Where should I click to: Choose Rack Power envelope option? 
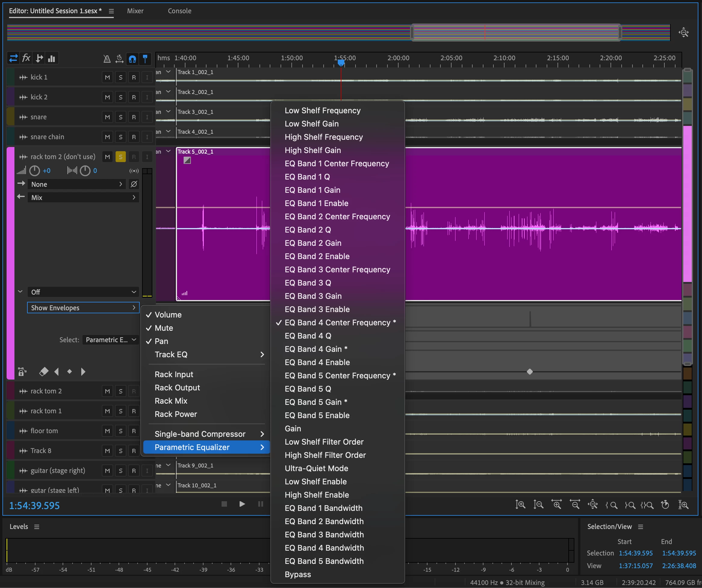(176, 414)
